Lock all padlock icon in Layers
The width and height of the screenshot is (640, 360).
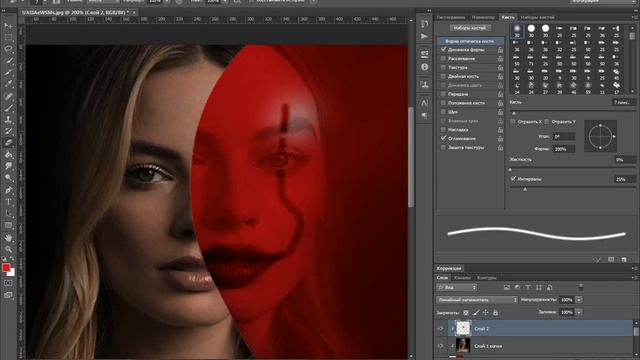pos(496,313)
